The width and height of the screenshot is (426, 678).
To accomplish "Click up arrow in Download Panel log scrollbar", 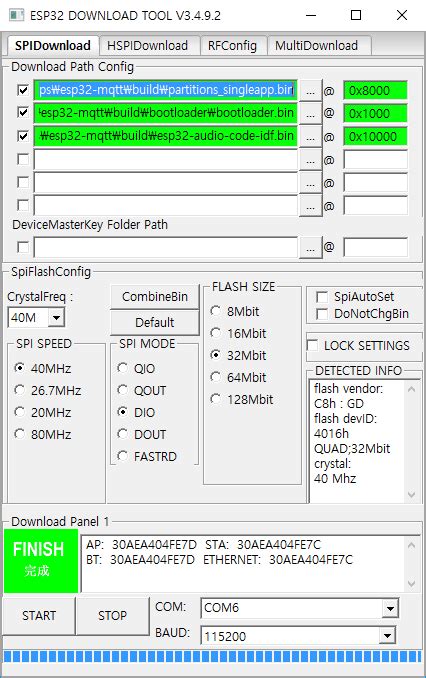I will (x=411, y=545).
